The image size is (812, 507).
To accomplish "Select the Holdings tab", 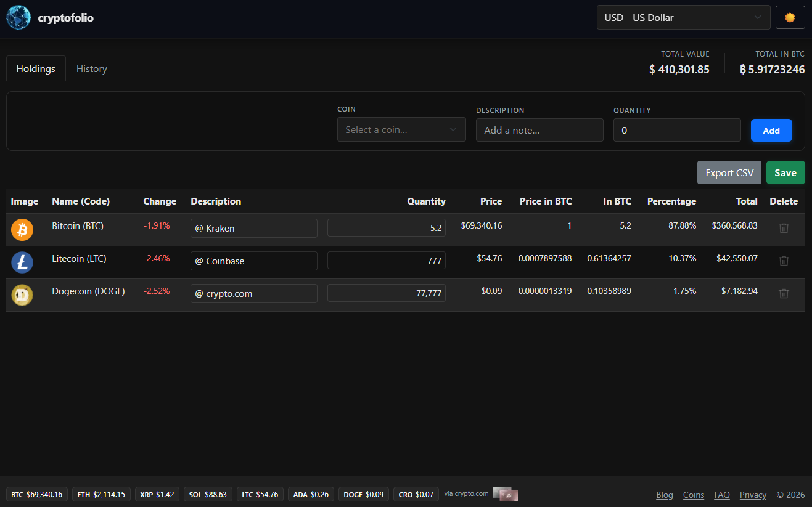I will point(35,68).
